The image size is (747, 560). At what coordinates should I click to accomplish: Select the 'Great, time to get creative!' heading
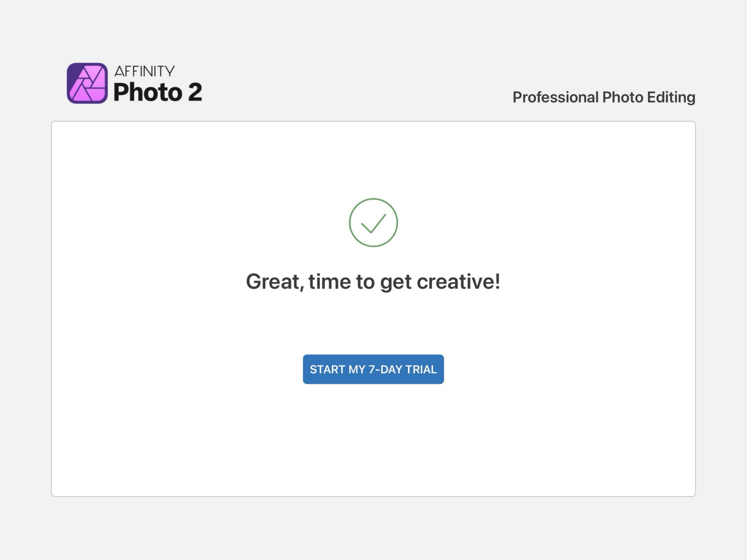[x=373, y=282]
